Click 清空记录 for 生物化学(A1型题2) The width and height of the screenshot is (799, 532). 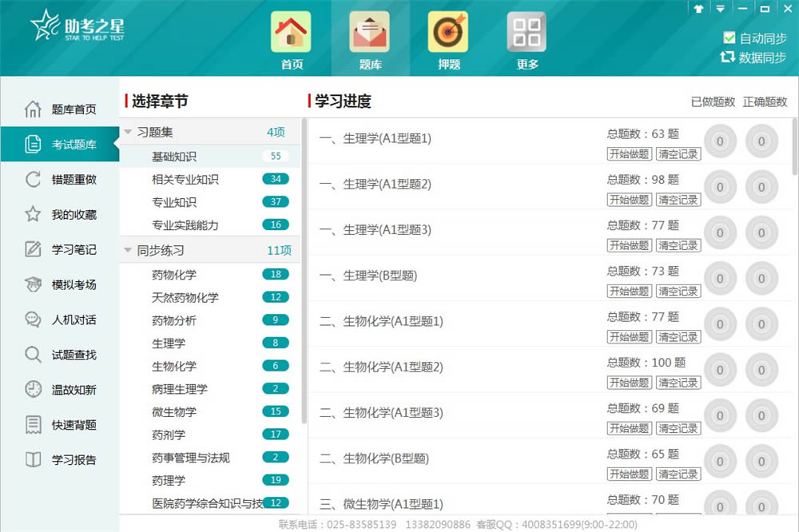[x=678, y=383]
